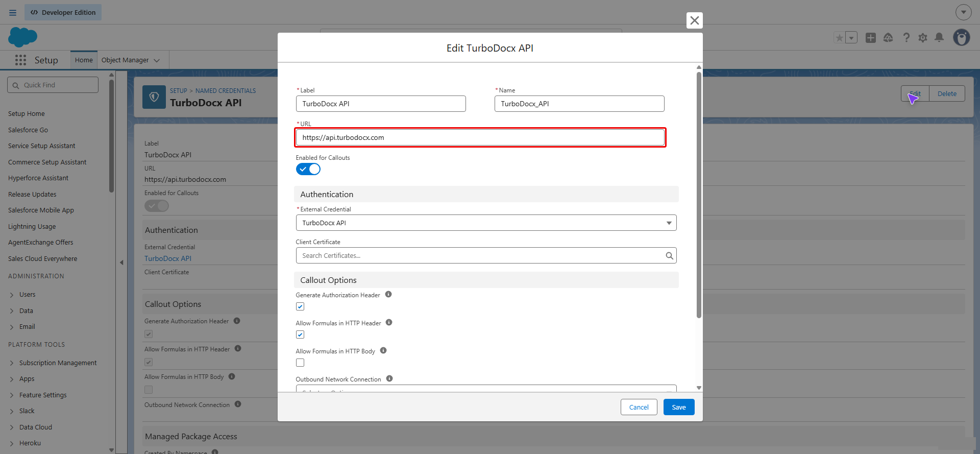Open the Object Manager tab dropdown chevron
Viewport: 980px width, 454px height.
[157, 60]
